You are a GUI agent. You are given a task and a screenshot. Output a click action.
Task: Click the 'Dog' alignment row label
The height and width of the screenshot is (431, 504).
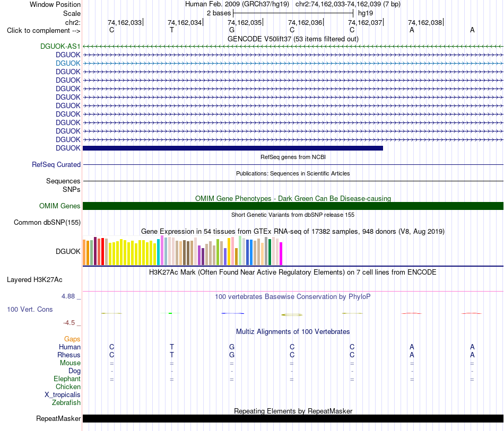[74, 371]
